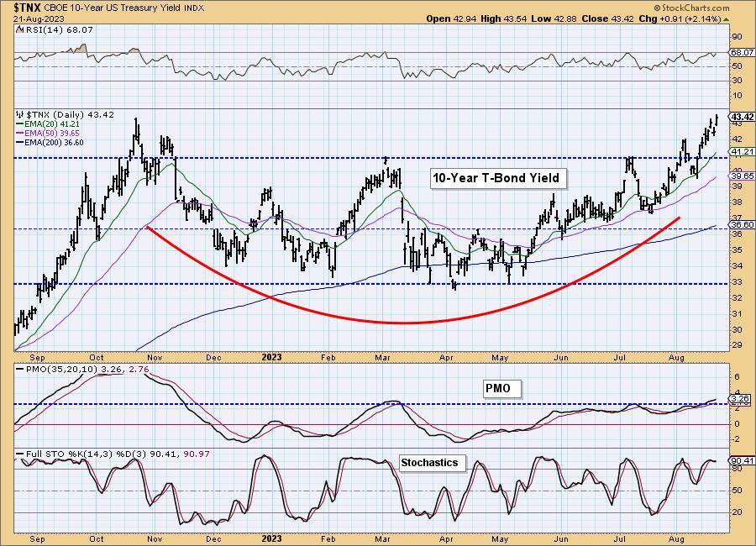
Task: Click the 43.42 last-price tag on the price axis
Action: pos(743,118)
